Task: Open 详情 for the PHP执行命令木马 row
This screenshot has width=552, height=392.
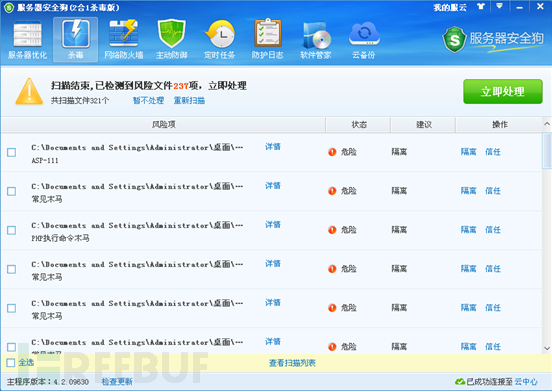Action: (273, 225)
